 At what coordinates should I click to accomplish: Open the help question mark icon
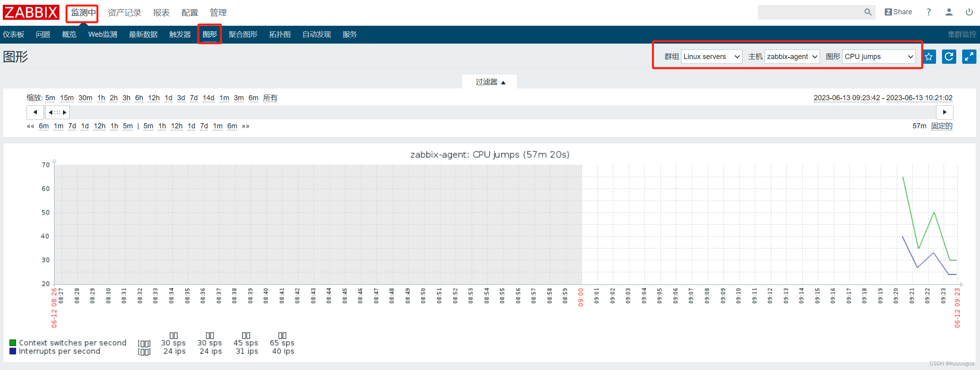click(929, 12)
